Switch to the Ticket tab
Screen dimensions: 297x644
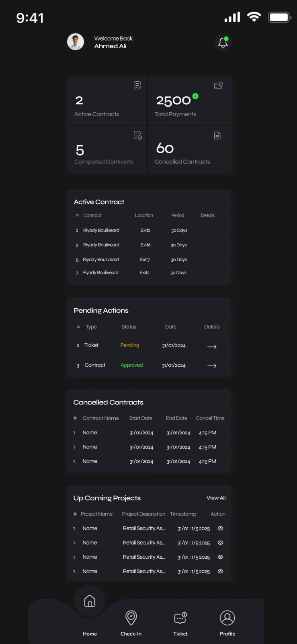(x=180, y=623)
